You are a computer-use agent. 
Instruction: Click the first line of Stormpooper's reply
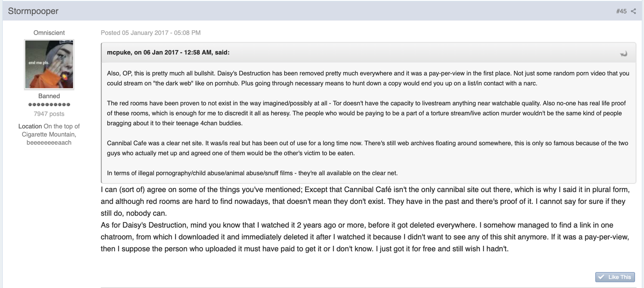coord(365,189)
